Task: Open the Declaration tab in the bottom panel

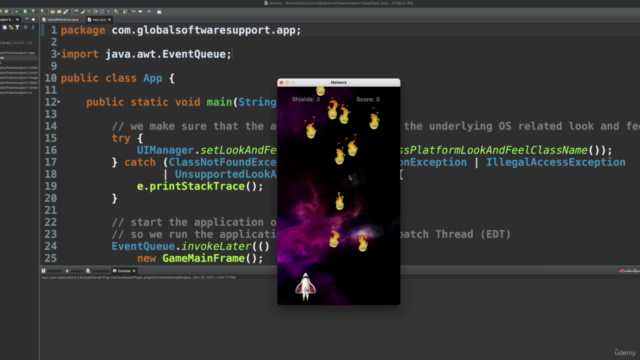Action: coord(98,271)
